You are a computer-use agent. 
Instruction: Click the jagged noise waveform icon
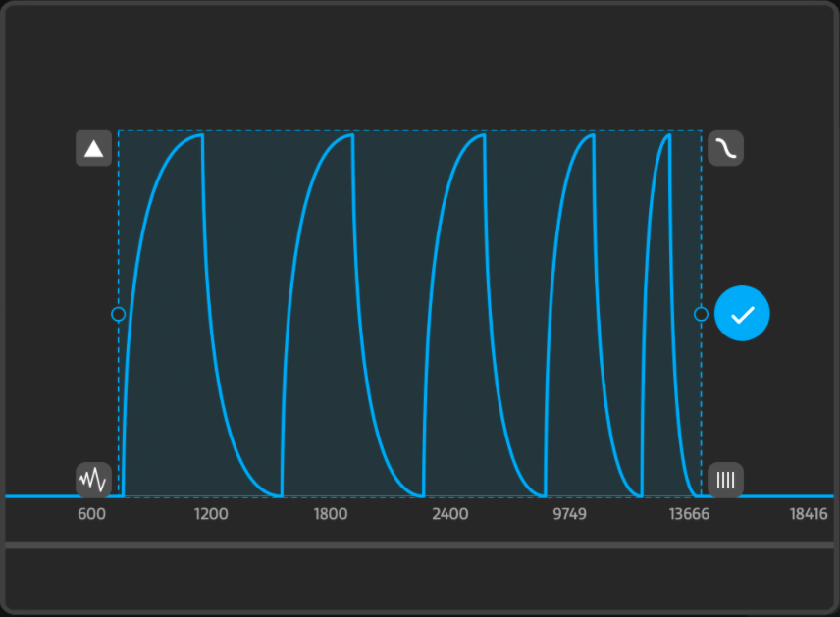pyautogui.click(x=94, y=480)
